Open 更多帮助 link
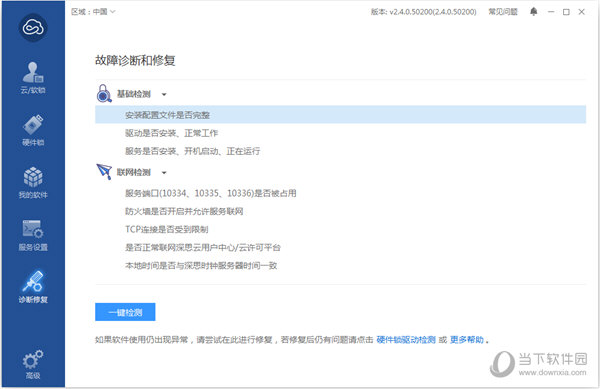 pos(467,340)
